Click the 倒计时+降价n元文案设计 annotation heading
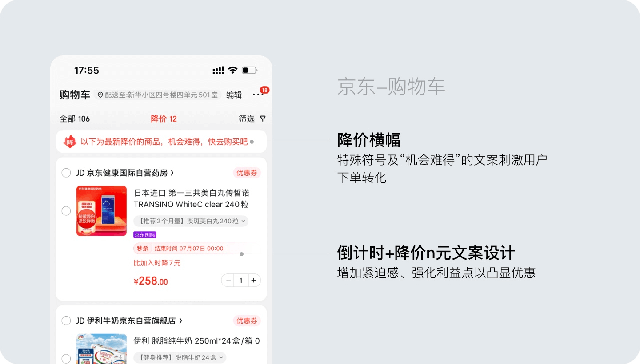The width and height of the screenshot is (640, 364). 426,253
